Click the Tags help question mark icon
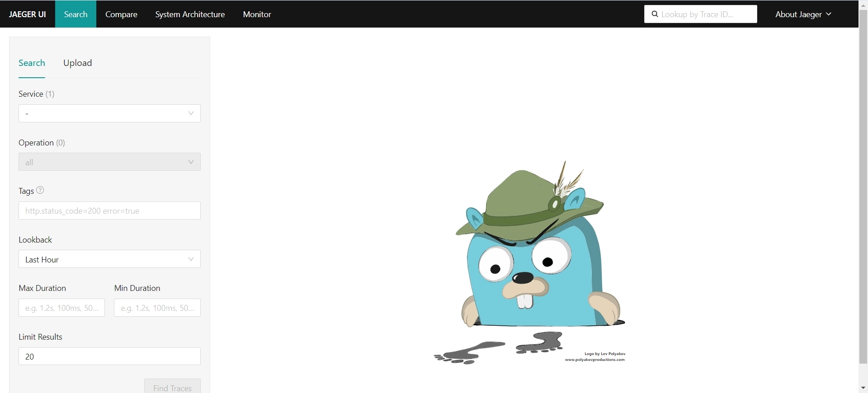868x393 pixels. pyautogui.click(x=40, y=190)
